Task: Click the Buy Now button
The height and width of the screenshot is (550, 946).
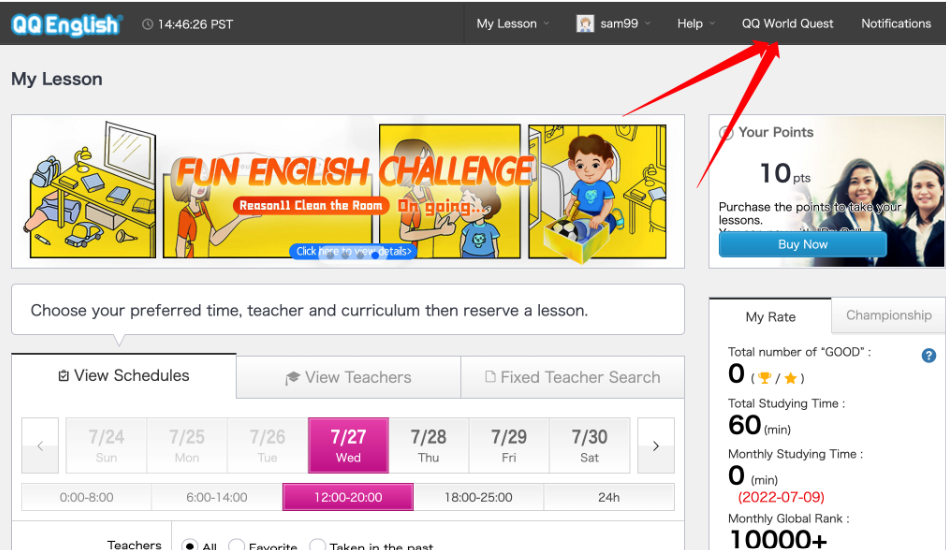Action: pyautogui.click(x=802, y=244)
